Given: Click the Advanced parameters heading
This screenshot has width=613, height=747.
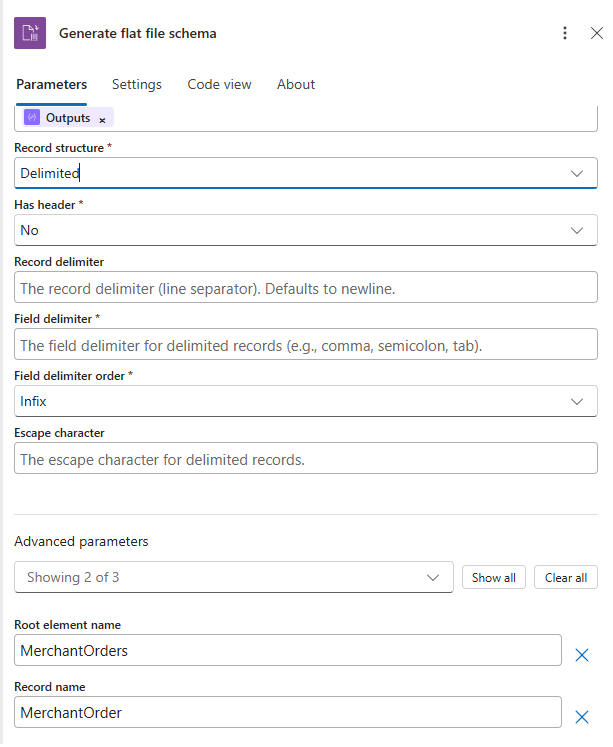Looking at the screenshot, I should pos(81,542).
